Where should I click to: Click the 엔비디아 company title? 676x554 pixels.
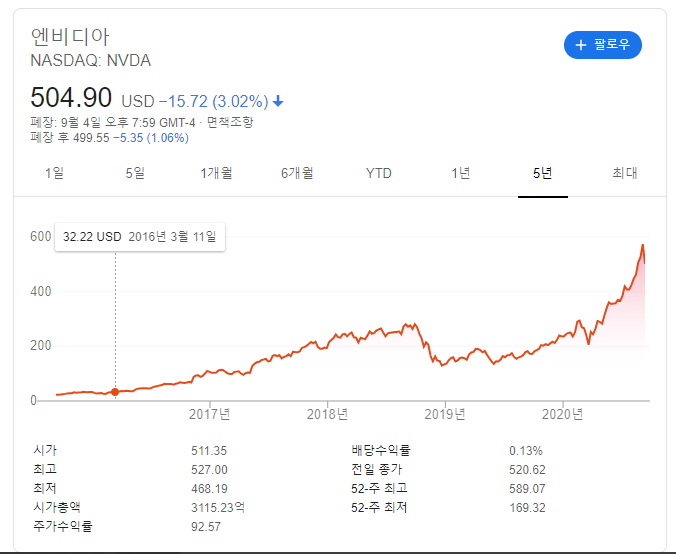[x=70, y=37]
